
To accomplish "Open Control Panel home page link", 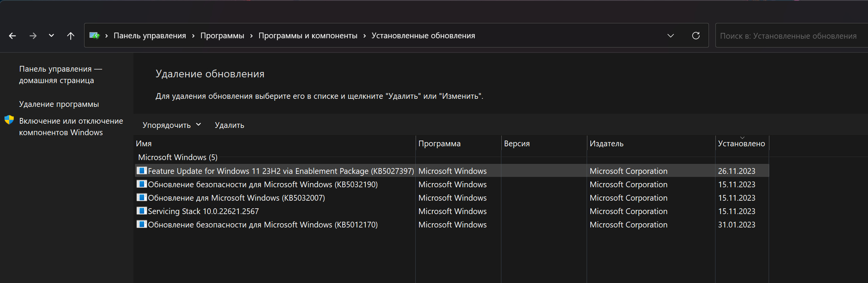I will [x=61, y=75].
